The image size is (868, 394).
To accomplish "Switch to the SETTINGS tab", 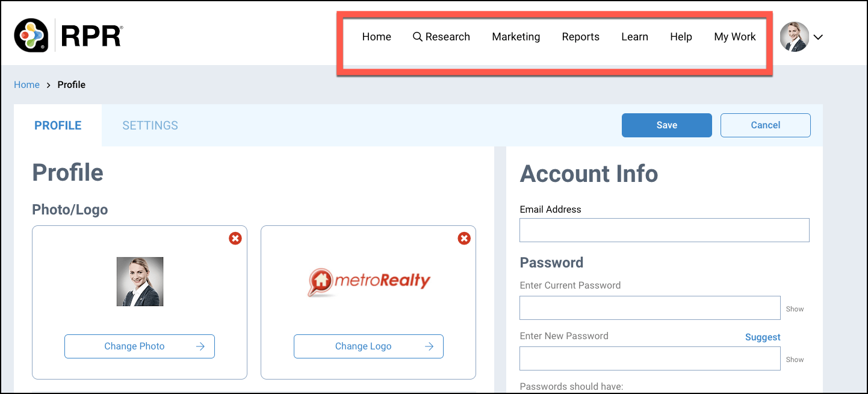I will click(x=150, y=125).
